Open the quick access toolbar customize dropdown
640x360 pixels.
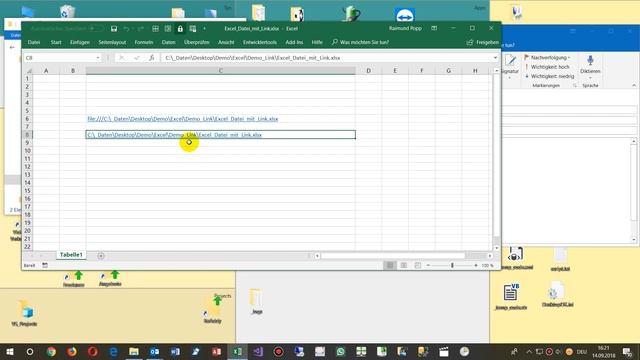[x=204, y=29]
